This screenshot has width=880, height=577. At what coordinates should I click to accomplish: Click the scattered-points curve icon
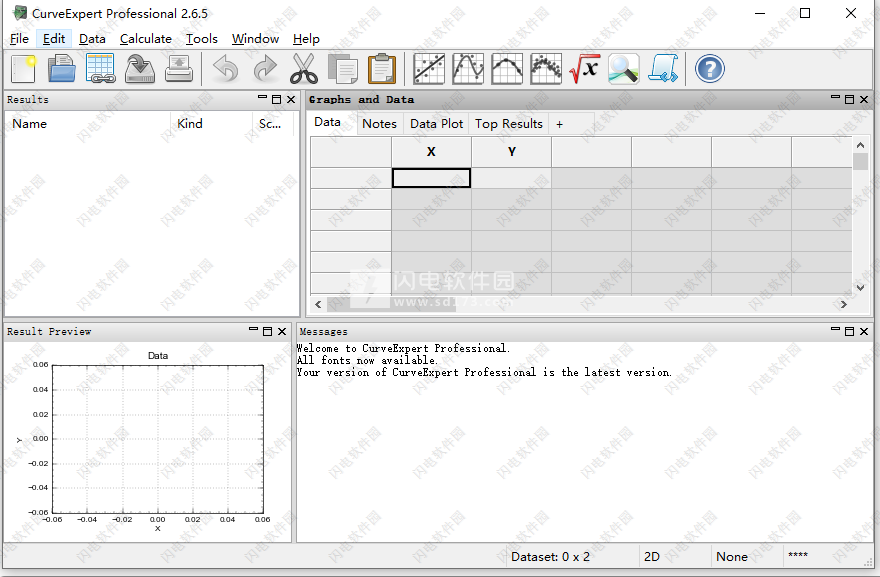pyautogui.click(x=546, y=69)
